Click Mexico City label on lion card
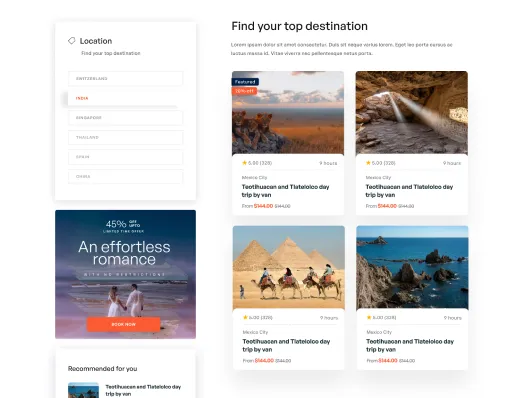 coord(254,177)
